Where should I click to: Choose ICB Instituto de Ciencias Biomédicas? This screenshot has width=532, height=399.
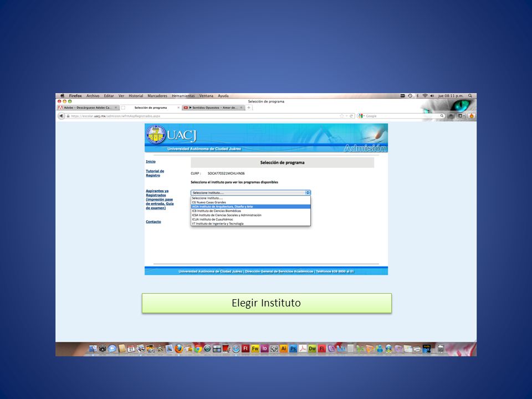[250, 211]
